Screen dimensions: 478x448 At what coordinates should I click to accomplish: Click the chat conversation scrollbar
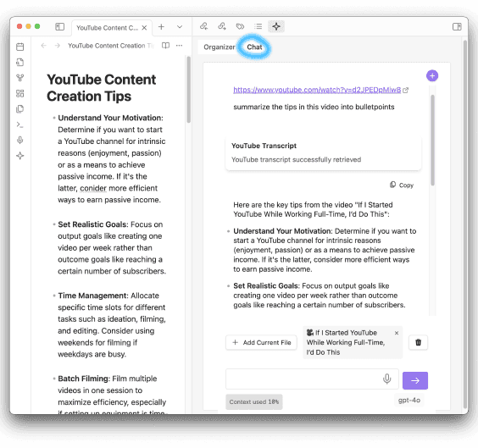click(x=432, y=140)
